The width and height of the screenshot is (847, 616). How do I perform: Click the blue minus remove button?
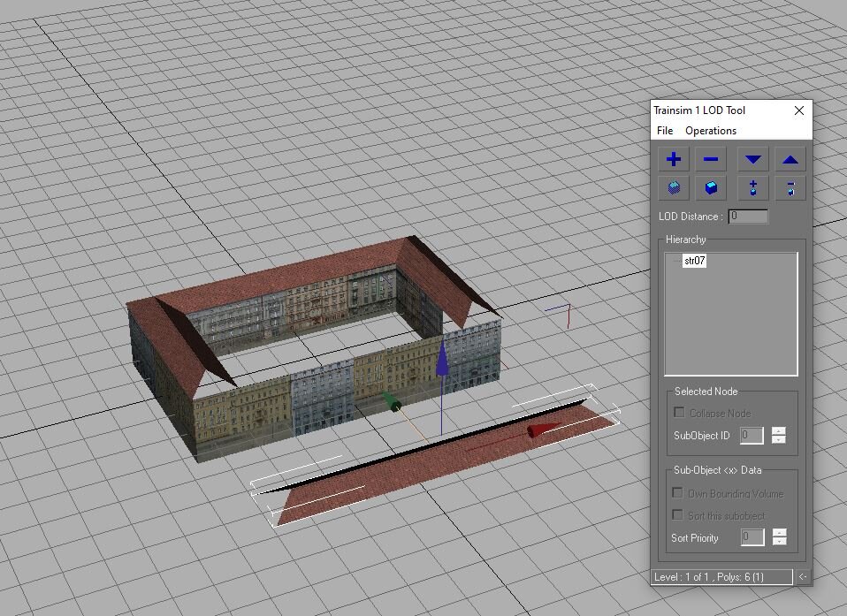711,159
